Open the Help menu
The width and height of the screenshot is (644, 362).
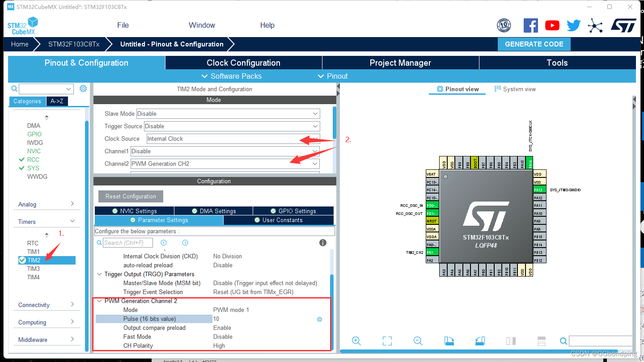coord(267,25)
